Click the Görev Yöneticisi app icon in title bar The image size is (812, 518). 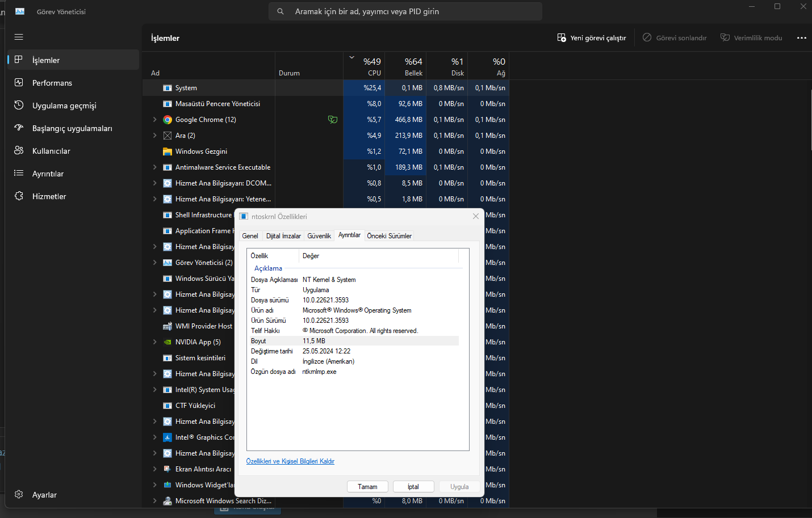pyautogui.click(x=20, y=11)
